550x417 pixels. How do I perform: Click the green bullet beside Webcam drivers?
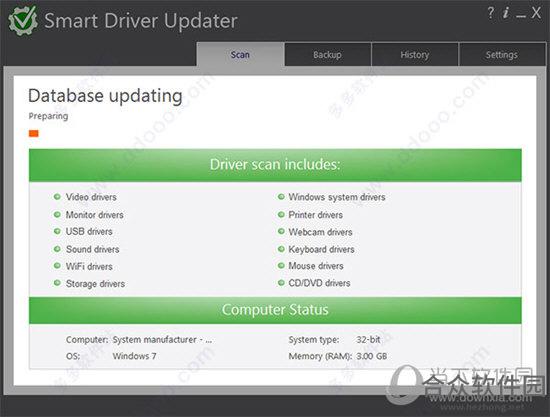pos(281,231)
